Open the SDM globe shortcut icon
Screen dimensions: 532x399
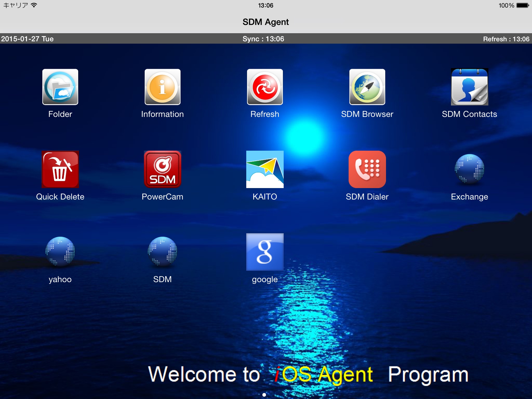point(163,251)
